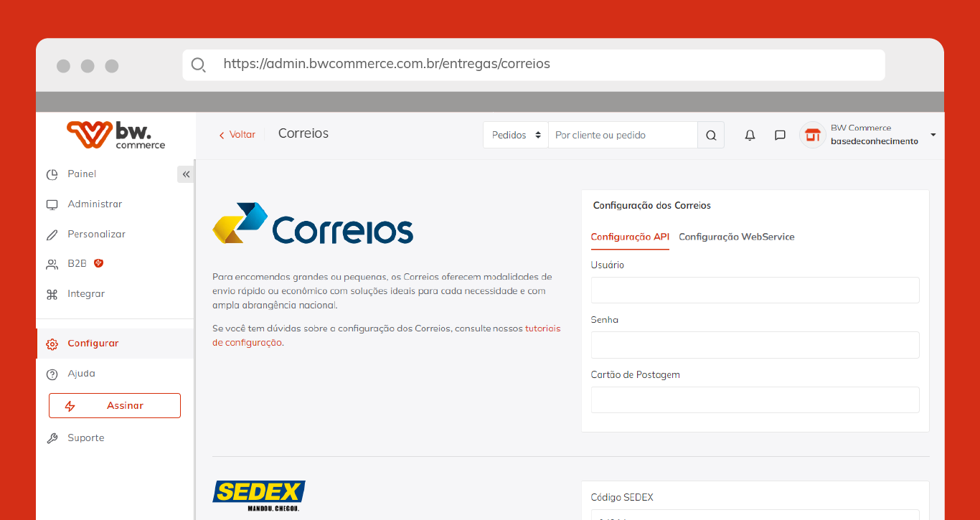This screenshot has width=980, height=520.
Task: Focus the Usuário input field
Action: (755, 290)
